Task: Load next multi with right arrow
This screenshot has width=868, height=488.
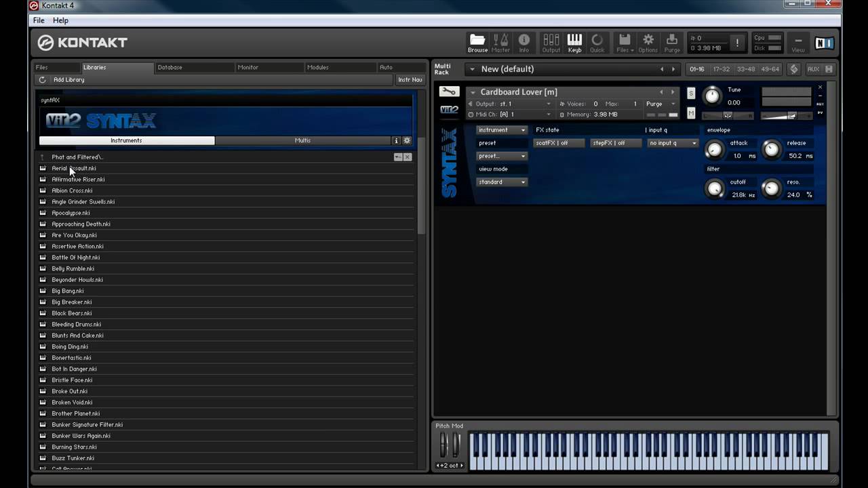Action: point(673,69)
